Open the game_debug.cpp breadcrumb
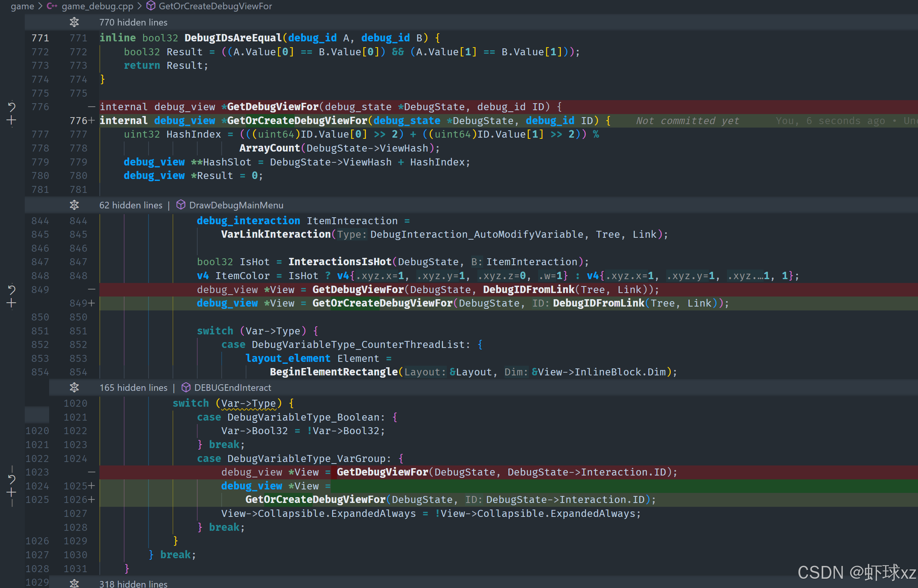918x588 pixels. [97, 6]
